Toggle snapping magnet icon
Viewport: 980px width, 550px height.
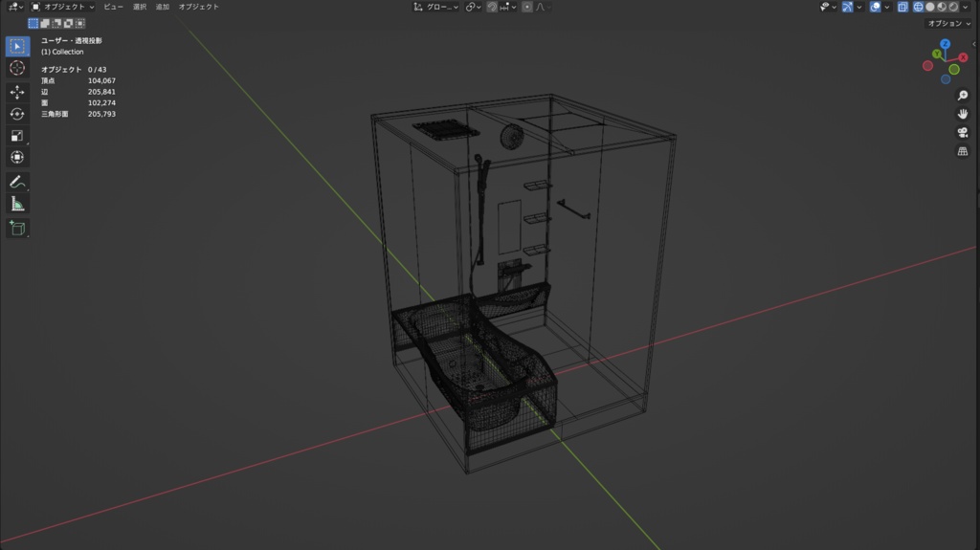(x=492, y=7)
